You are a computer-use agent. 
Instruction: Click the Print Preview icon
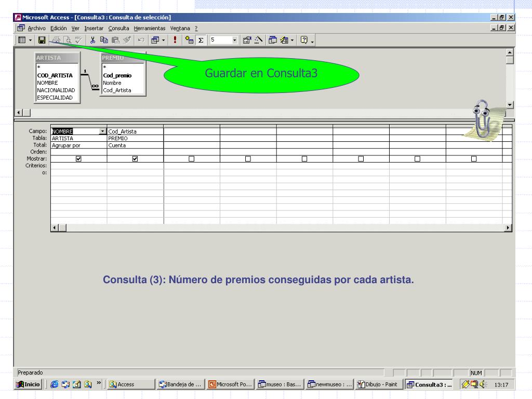[68, 40]
